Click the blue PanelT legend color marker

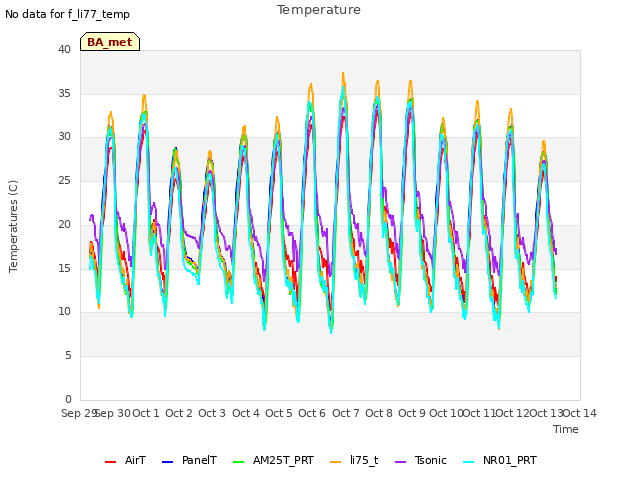tap(168, 462)
